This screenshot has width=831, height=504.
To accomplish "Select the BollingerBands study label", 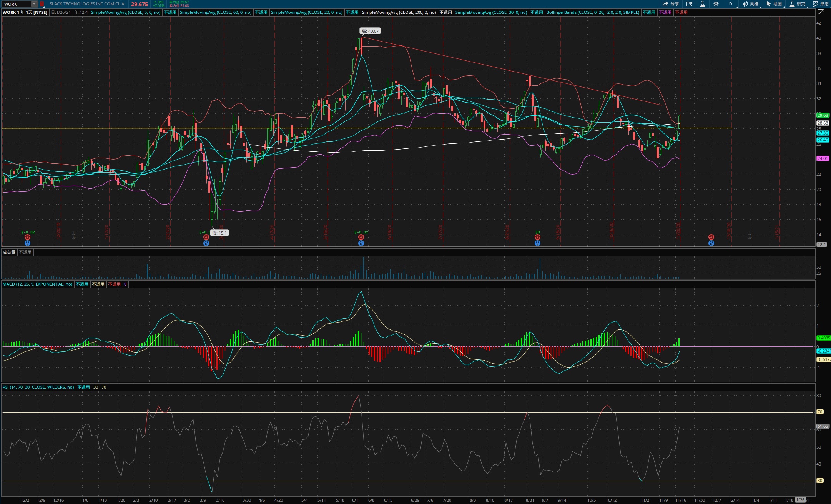I will tap(593, 12).
